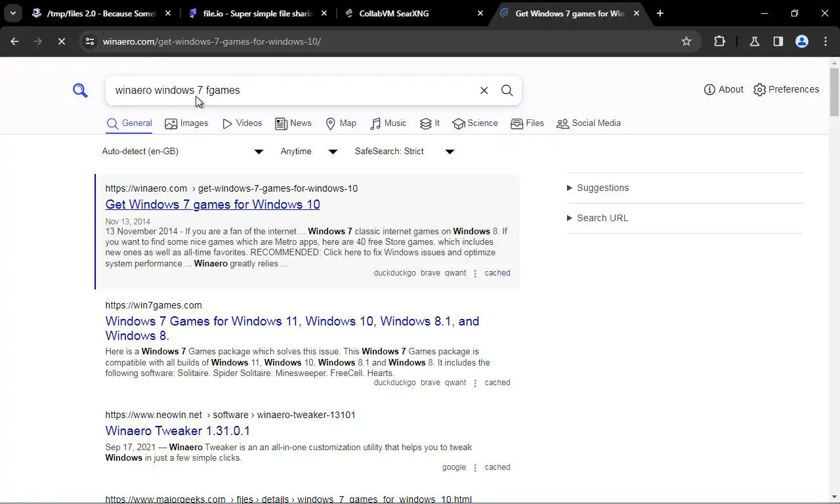The image size is (840, 504).
Task: Open the Chrome three-dot menu
Action: click(x=826, y=41)
